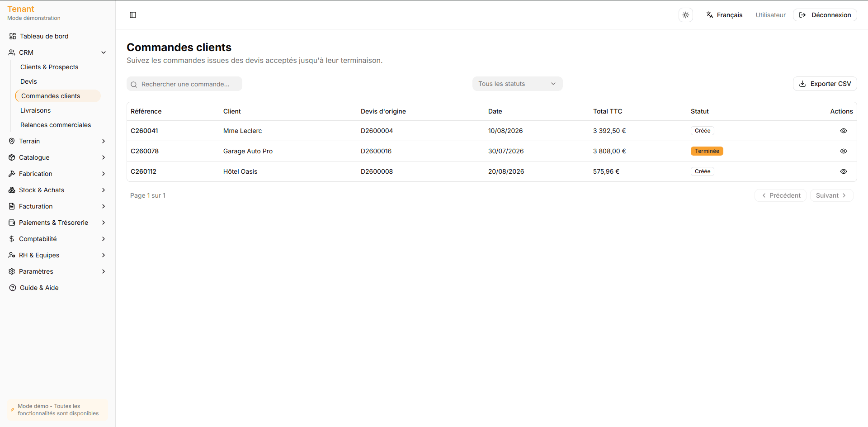This screenshot has width=868, height=427.
Task: Click the search magnifier icon
Action: coord(134,85)
